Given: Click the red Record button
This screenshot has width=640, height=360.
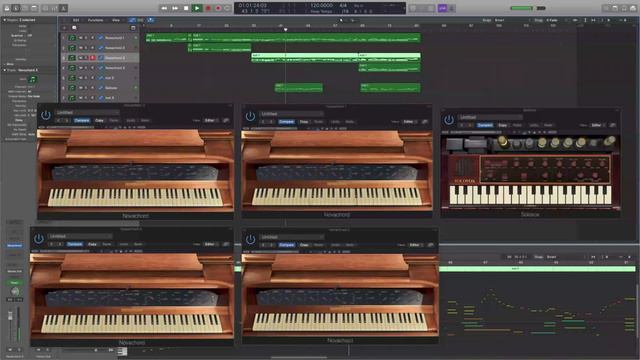Looking at the screenshot, I should coord(208,8).
